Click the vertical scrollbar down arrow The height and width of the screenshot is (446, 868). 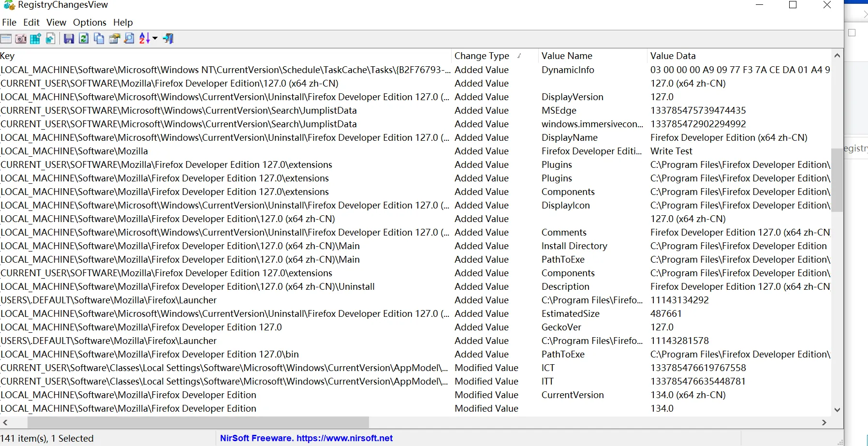[838, 410]
